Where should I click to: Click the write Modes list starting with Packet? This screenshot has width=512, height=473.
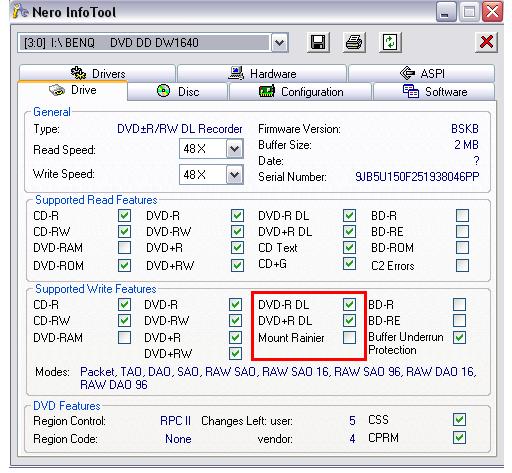point(278,378)
